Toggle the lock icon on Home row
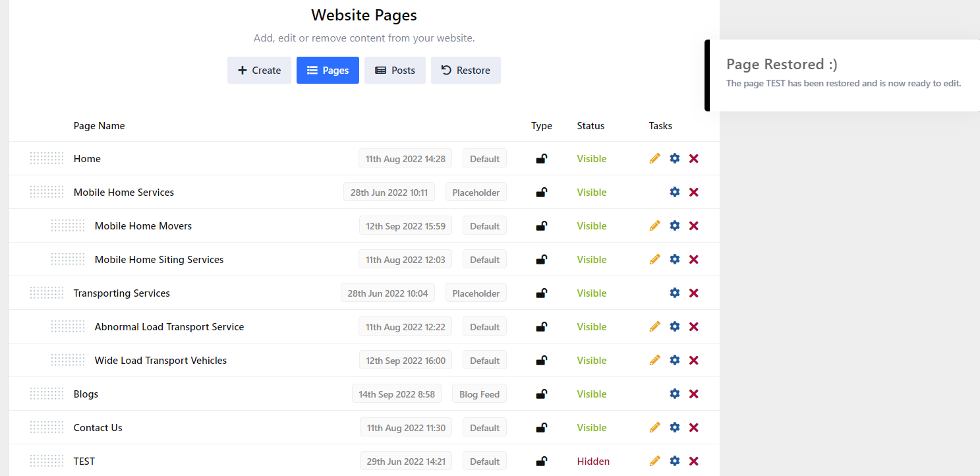Image resolution: width=980 pixels, height=476 pixels. tap(541, 158)
